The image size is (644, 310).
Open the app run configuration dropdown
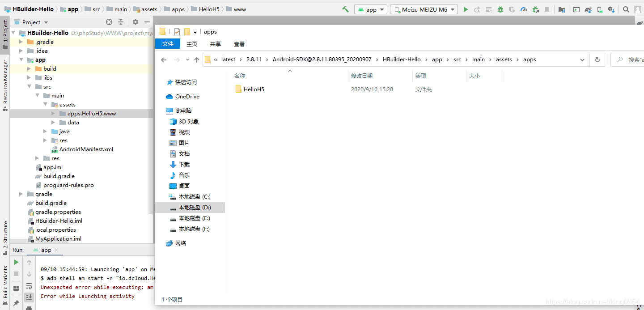click(371, 9)
